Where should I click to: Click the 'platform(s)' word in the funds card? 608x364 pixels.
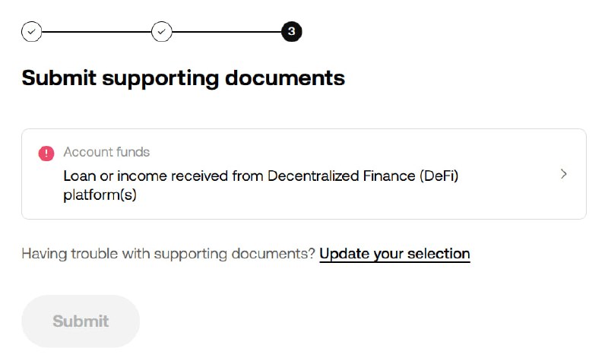pyautogui.click(x=100, y=195)
